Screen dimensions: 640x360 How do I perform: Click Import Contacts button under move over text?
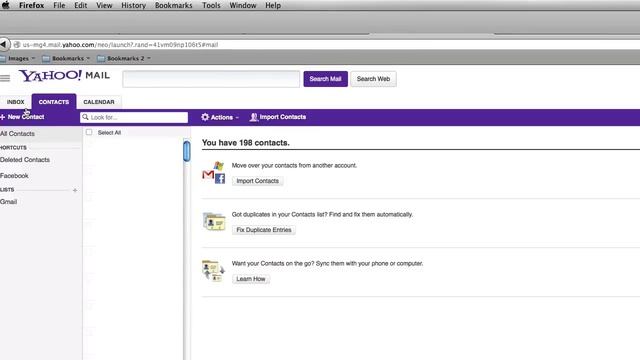pos(258,181)
